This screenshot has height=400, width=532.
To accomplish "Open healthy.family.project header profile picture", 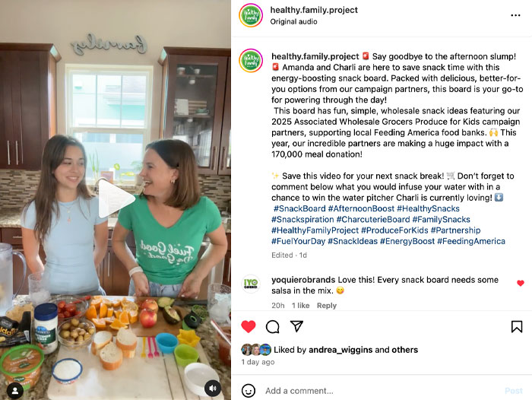I will pos(251,15).
